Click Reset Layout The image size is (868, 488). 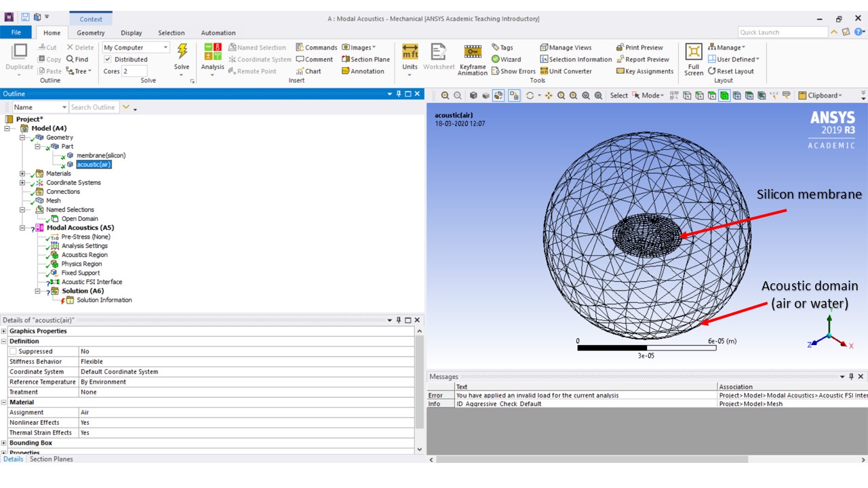pyautogui.click(x=730, y=71)
